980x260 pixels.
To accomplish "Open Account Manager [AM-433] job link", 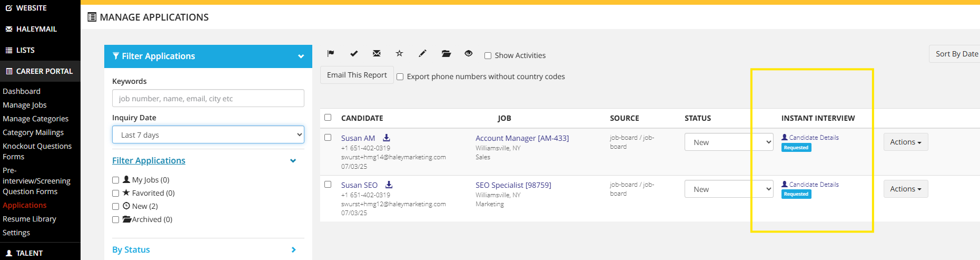I will point(522,138).
